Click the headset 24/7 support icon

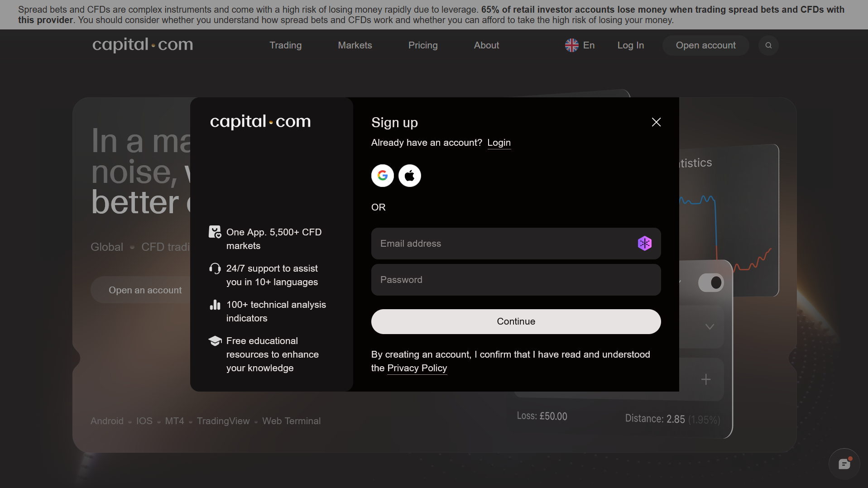215,268
